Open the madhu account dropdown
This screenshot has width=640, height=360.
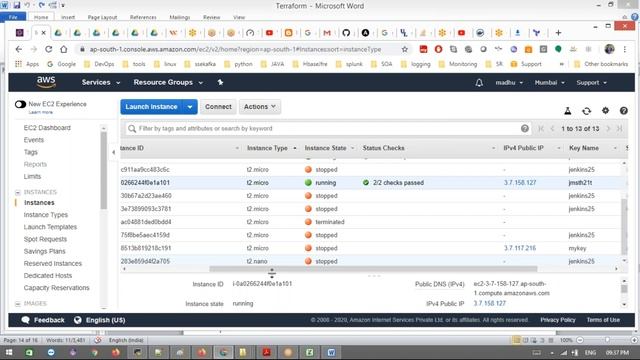pyautogui.click(x=509, y=82)
